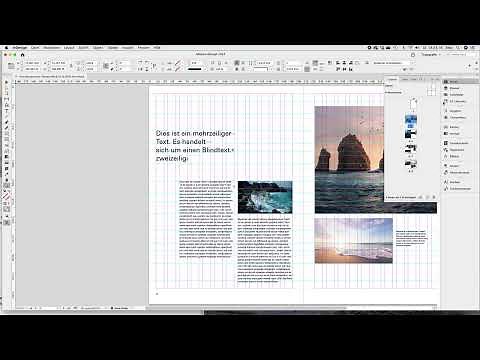Click into the Y position field
This screenshot has height=360, width=480.
[x=32, y=69]
